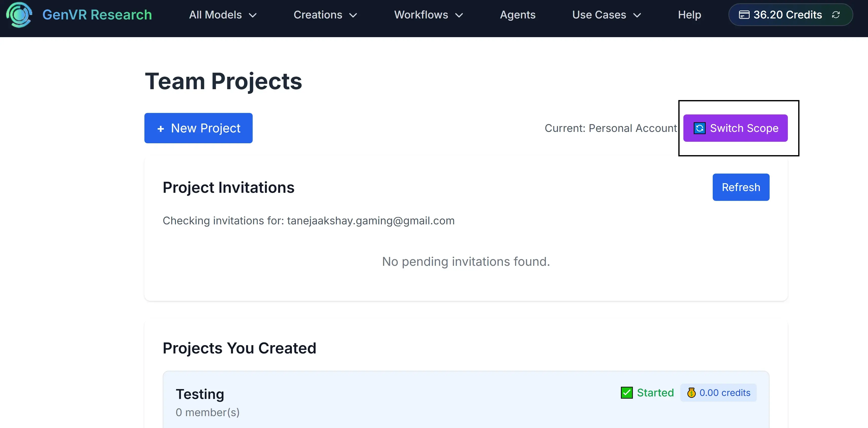The width and height of the screenshot is (868, 428).
Task: Refresh credits using the circular arrows icon
Action: point(836,15)
